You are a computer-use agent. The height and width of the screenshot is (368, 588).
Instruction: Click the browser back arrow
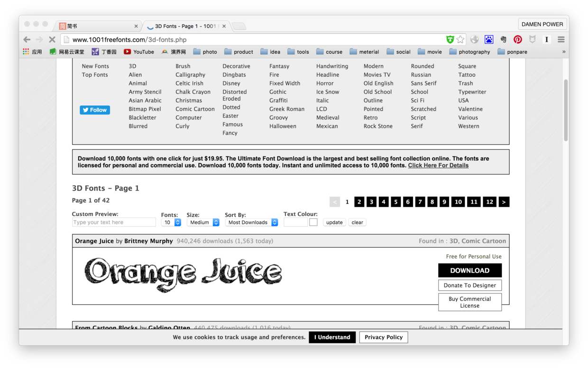[27, 40]
